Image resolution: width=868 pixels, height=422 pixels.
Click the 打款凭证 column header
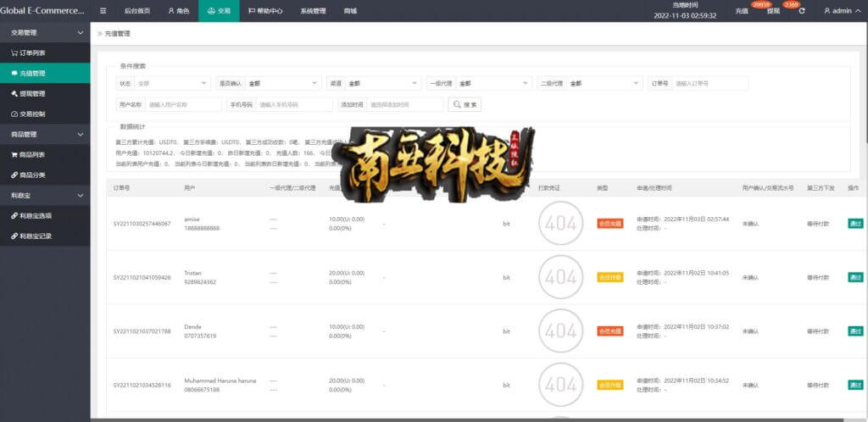pos(549,188)
